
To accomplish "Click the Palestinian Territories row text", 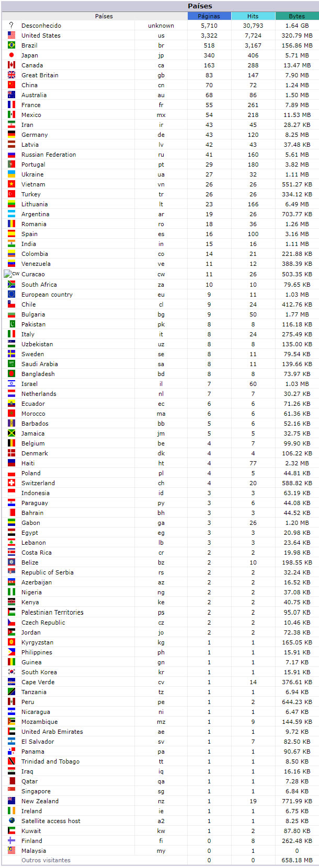I will click(52, 612).
